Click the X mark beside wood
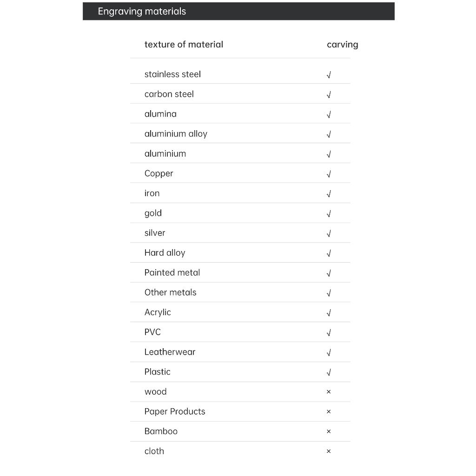This screenshot has height=476, width=476. 329,392
